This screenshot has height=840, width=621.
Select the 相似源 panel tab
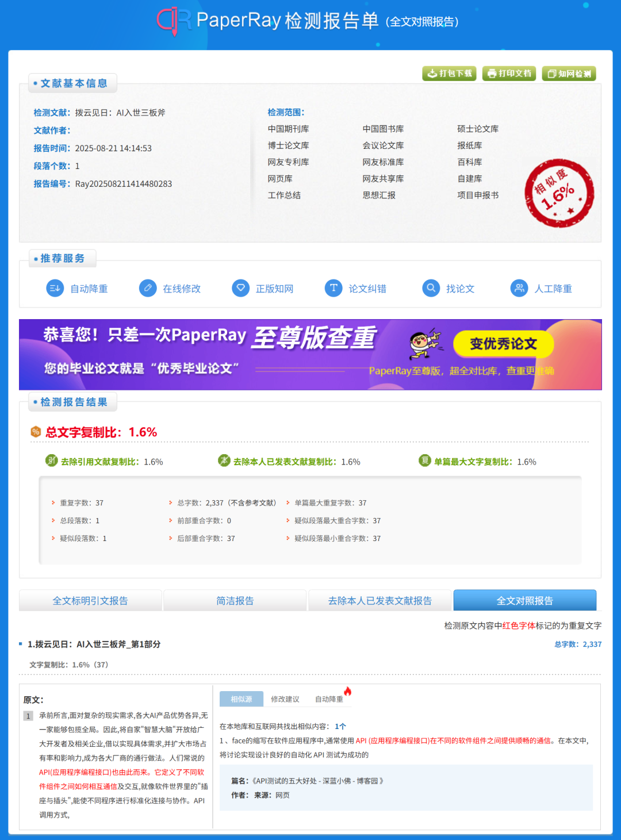click(x=241, y=699)
